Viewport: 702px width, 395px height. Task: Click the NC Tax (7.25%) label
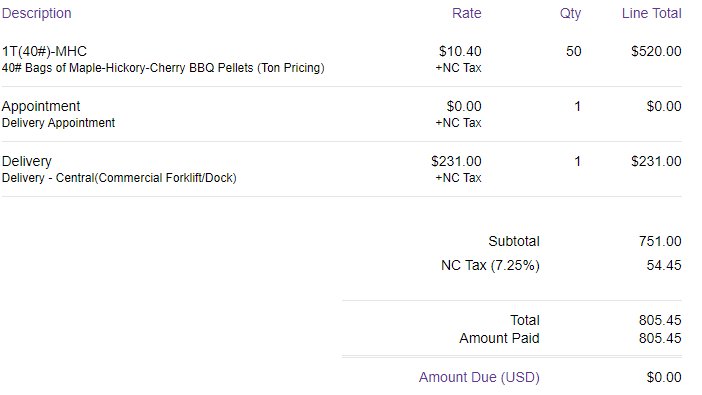pyautogui.click(x=490, y=266)
